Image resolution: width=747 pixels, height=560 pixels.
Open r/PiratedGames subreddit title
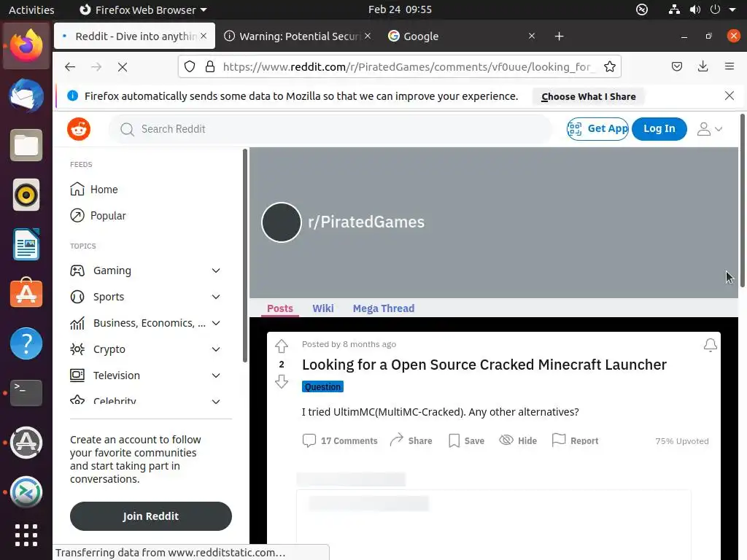[x=366, y=222]
